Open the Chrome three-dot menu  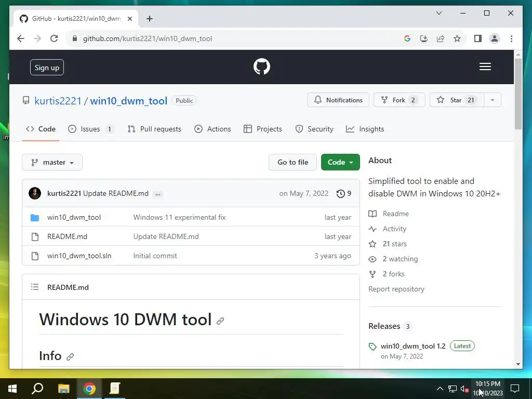511,38
